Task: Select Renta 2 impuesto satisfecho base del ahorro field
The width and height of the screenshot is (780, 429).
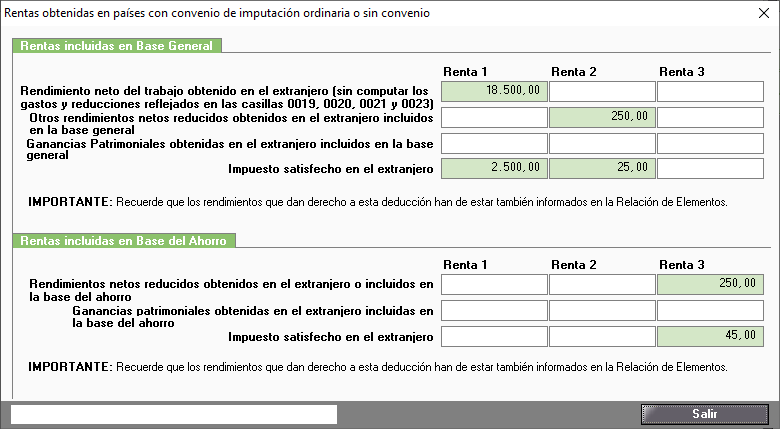Action: tap(602, 336)
